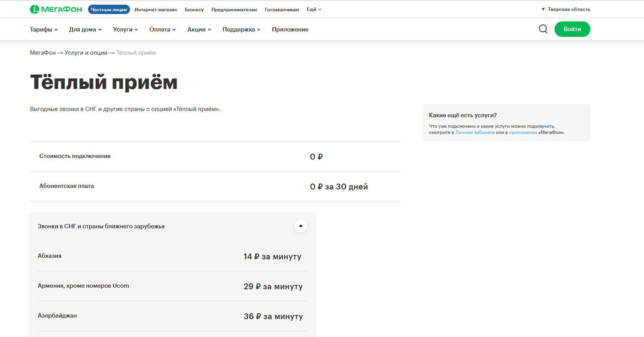Click the Звонки в СНГ section title
The width and height of the screenshot is (644, 337).
click(101, 226)
